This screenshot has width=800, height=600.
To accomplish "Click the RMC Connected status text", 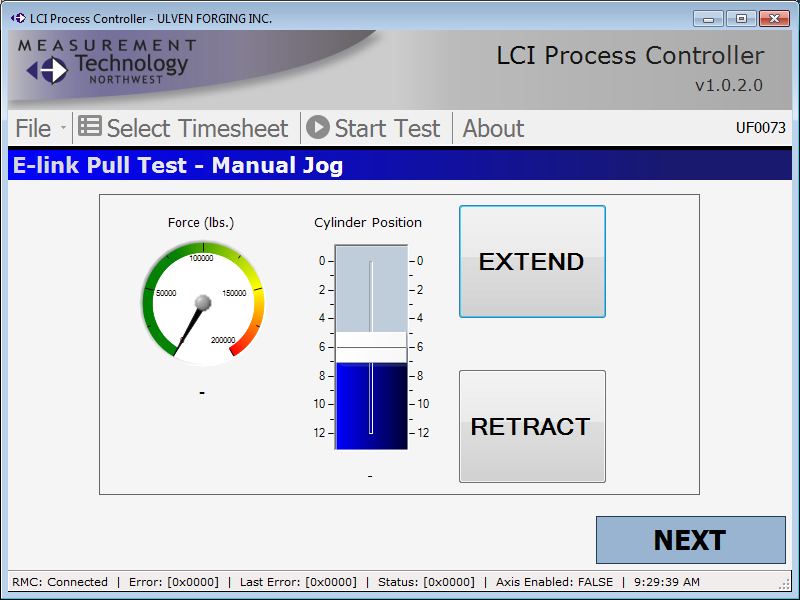I will click(x=60, y=582).
